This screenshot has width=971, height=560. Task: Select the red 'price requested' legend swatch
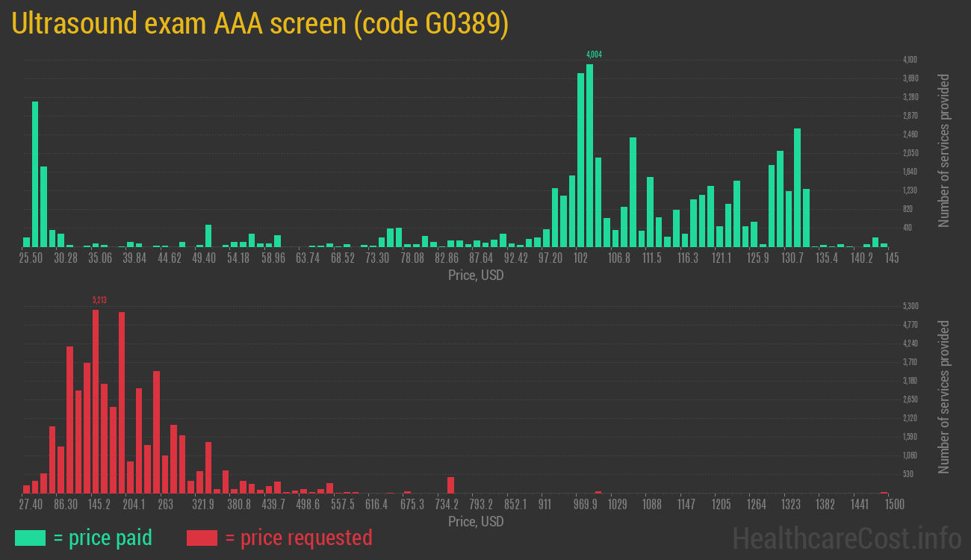click(x=200, y=538)
